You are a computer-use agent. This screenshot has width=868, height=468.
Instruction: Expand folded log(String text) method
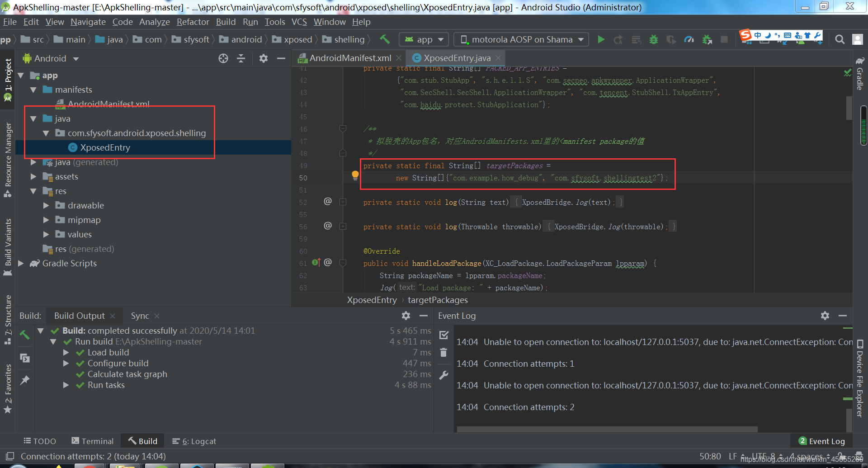343,202
